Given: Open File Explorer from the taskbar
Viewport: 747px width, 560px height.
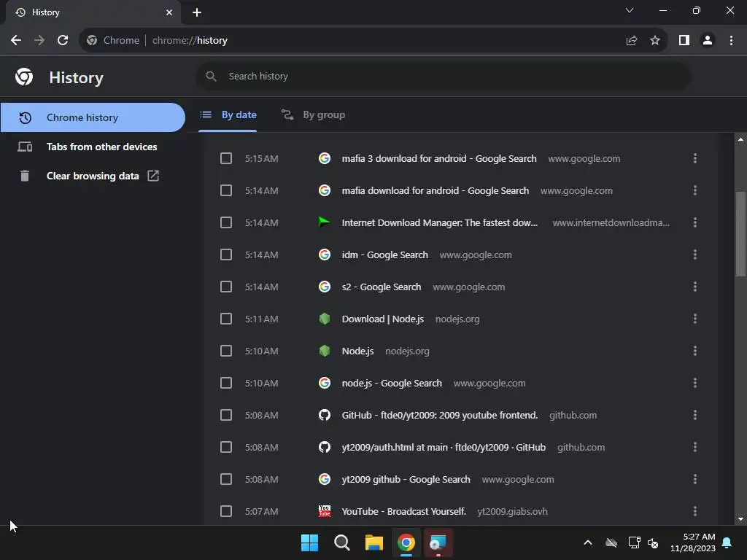Looking at the screenshot, I should click(x=374, y=542).
